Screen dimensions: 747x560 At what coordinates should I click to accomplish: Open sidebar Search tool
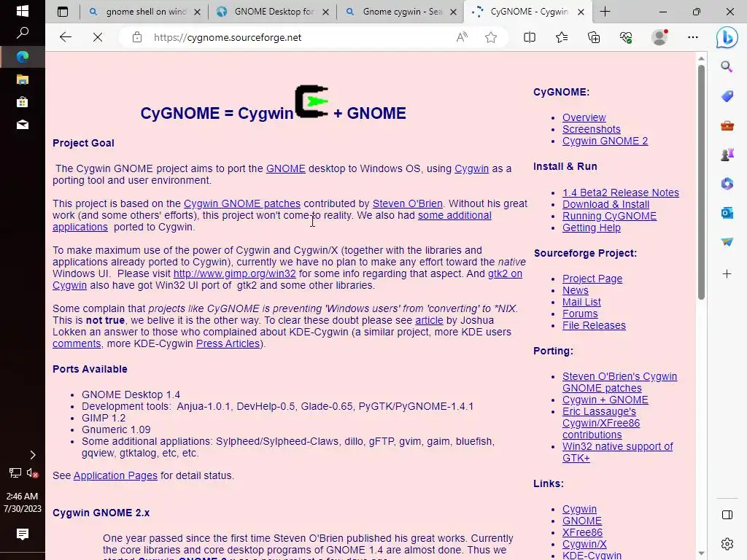pos(727,66)
